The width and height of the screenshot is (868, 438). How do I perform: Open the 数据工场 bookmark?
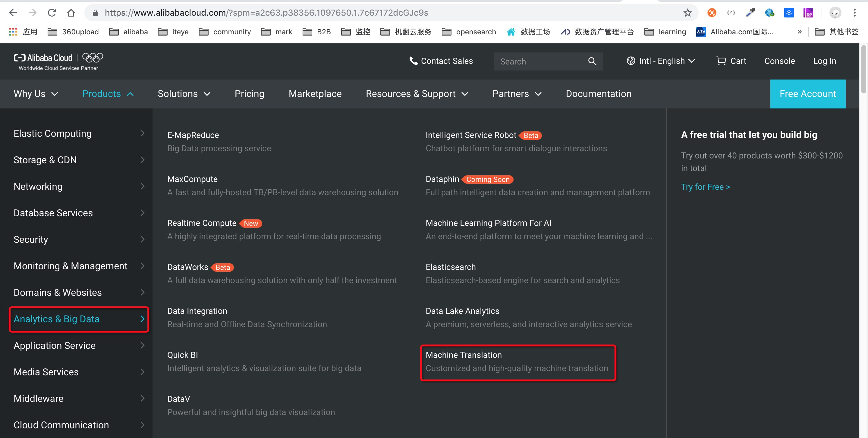528,32
